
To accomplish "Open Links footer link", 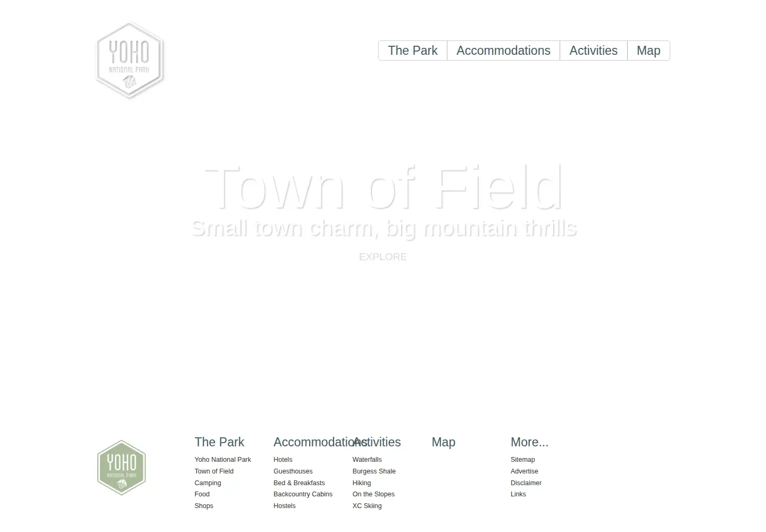I will click(519, 494).
